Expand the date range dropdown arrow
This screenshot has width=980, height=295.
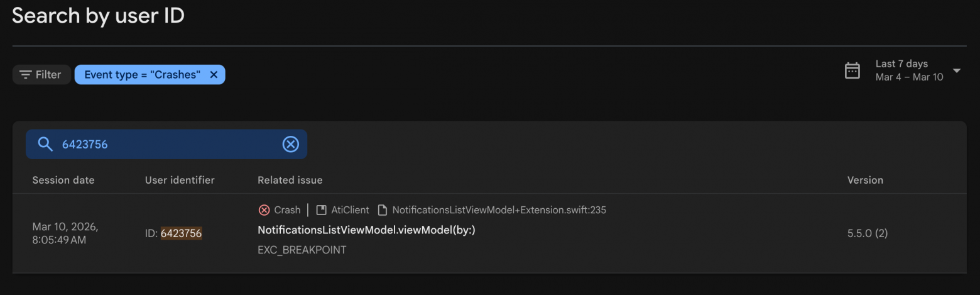point(956,70)
